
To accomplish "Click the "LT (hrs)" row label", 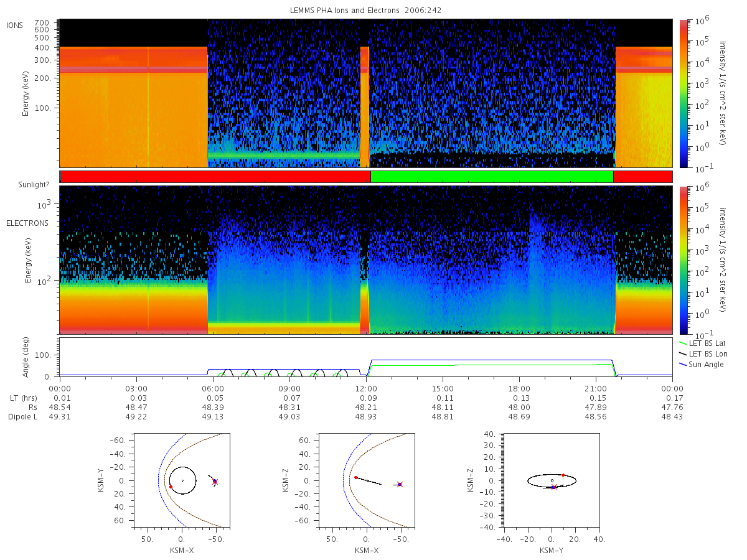I will [x=22, y=398].
